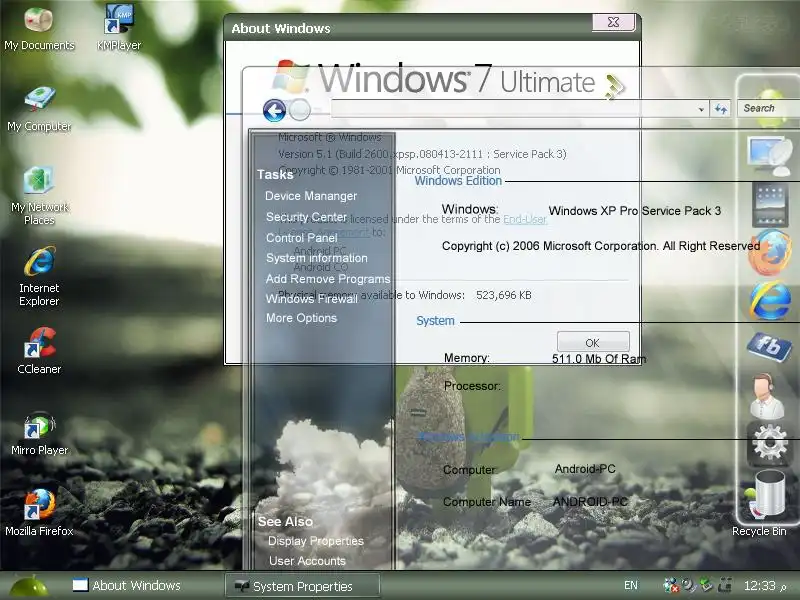Click the Android start button on the taskbar
The height and width of the screenshot is (600, 800).
click(29, 586)
